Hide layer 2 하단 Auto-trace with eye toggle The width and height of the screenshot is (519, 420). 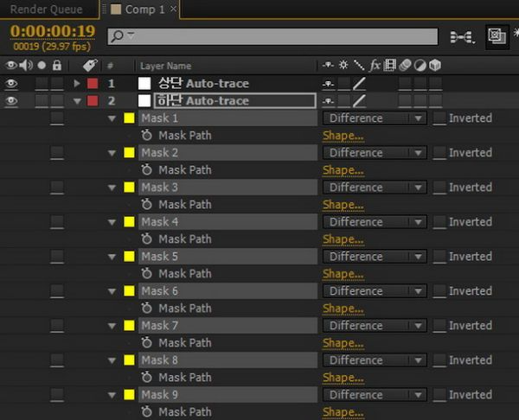click(x=11, y=100)
